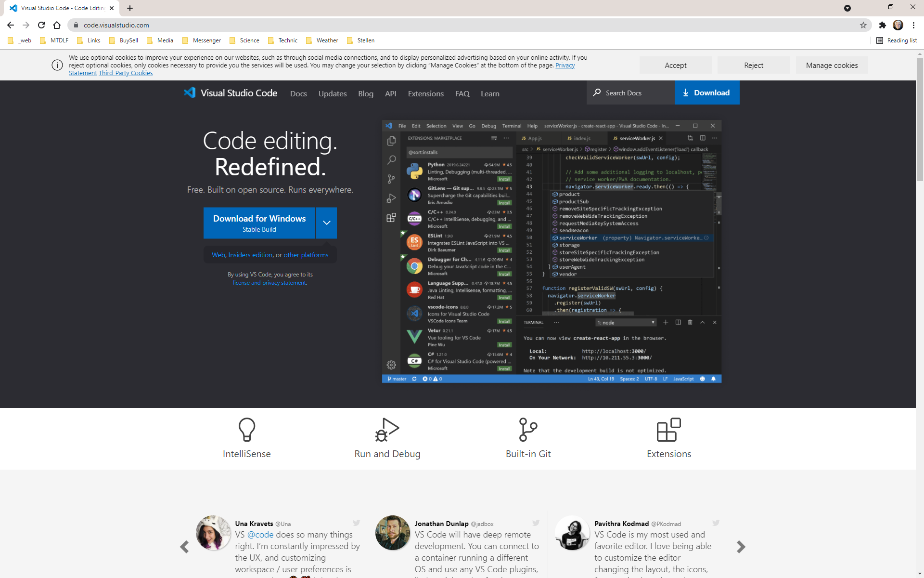This screenshot has width=924, height=578.
Task: Open the Messenger bookmarks folder
Action: pyautogui.click(x=202, y=40)
